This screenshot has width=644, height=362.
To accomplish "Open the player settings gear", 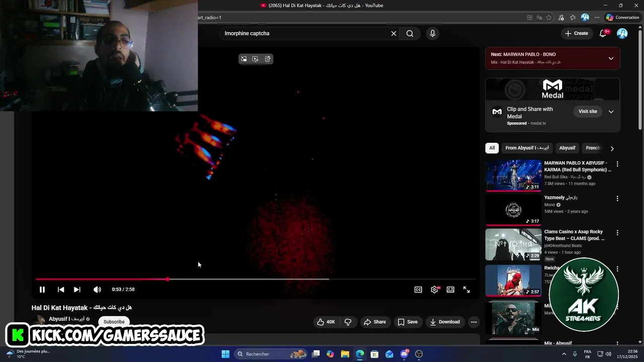I will (435, 290).
